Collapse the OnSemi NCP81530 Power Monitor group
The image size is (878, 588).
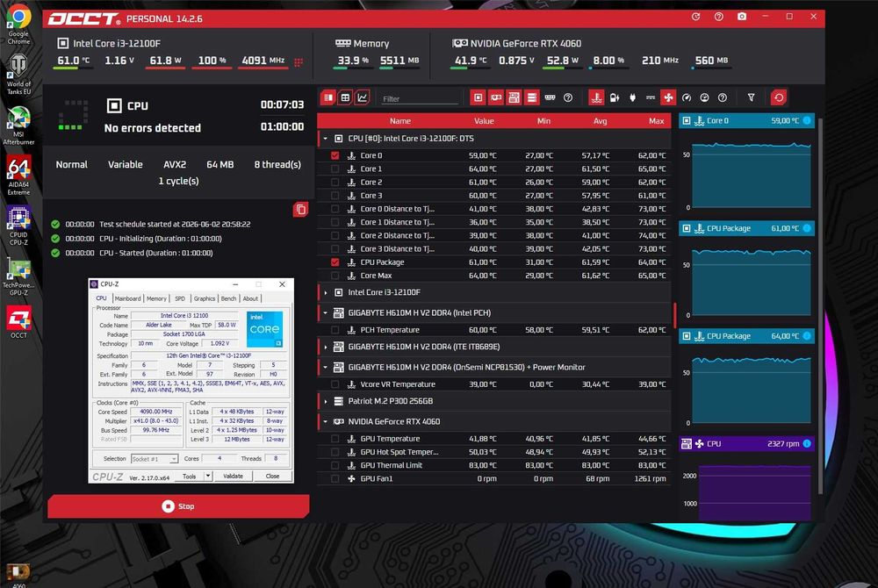point(326,368)
